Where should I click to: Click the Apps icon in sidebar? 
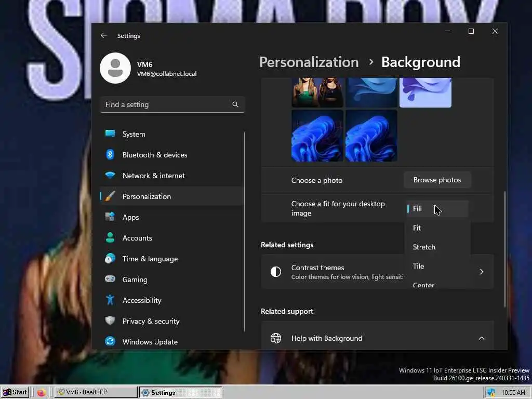[110, 217]
